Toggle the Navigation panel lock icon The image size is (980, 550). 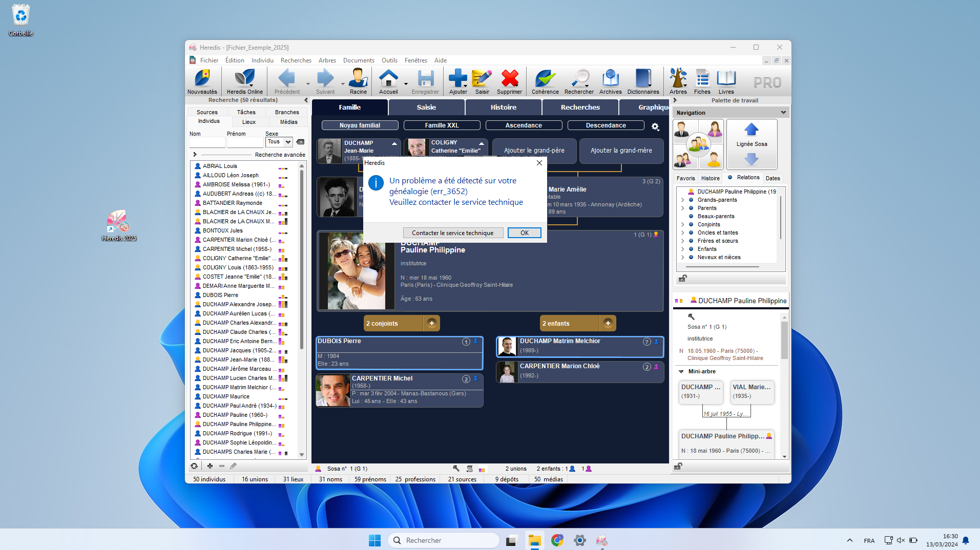[x=682, y=279]
